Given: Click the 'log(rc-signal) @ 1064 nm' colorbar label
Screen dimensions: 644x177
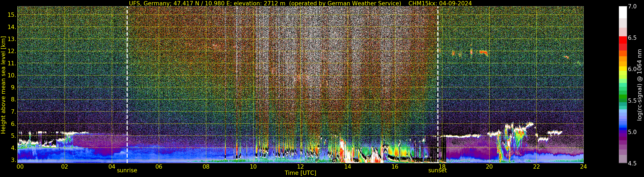Looking at the screenshot, I should coord(640,85).
